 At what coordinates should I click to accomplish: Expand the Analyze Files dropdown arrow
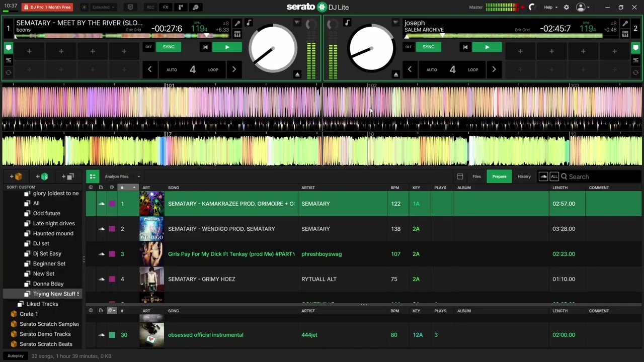pyautogui.click(x=138, y=176)
